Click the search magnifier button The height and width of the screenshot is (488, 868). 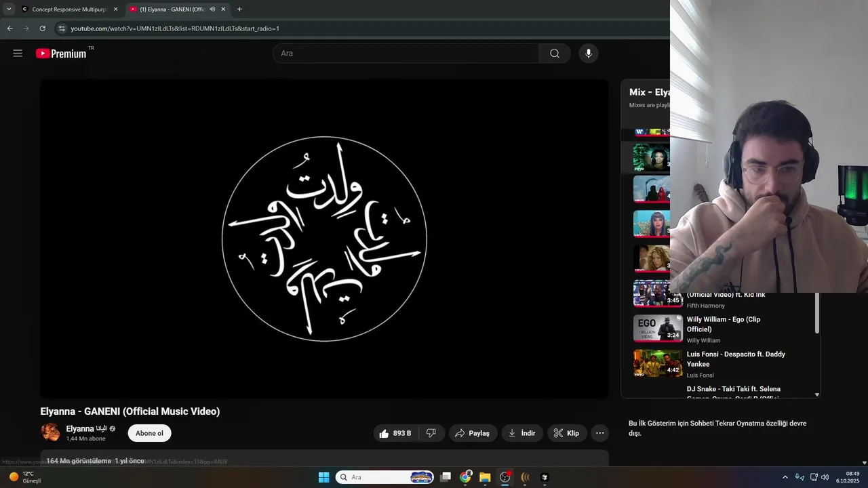point(555,54)
